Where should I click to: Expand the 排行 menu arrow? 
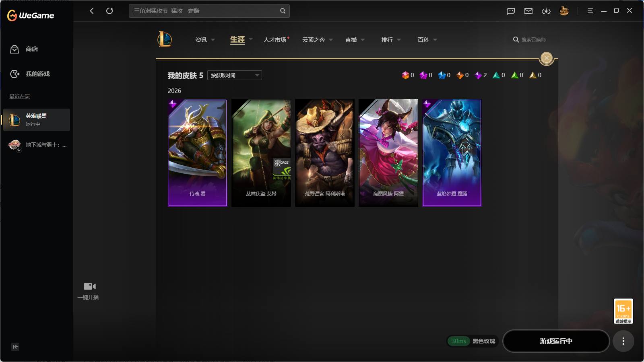click(x=399, y=40)
